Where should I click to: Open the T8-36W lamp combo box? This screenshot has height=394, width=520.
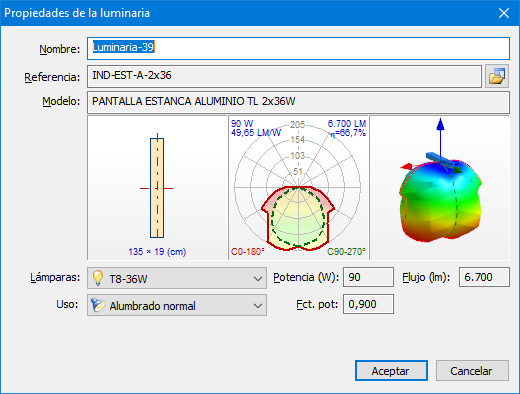coord(177,278)
